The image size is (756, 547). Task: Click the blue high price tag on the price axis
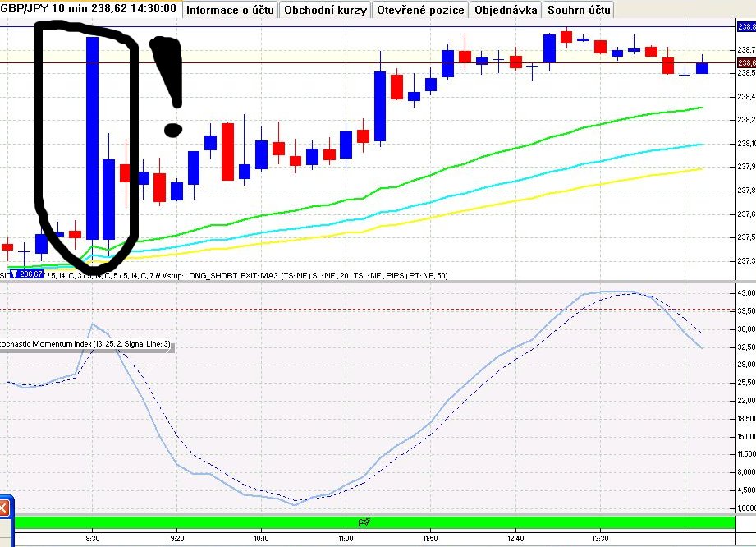(746, 27)
